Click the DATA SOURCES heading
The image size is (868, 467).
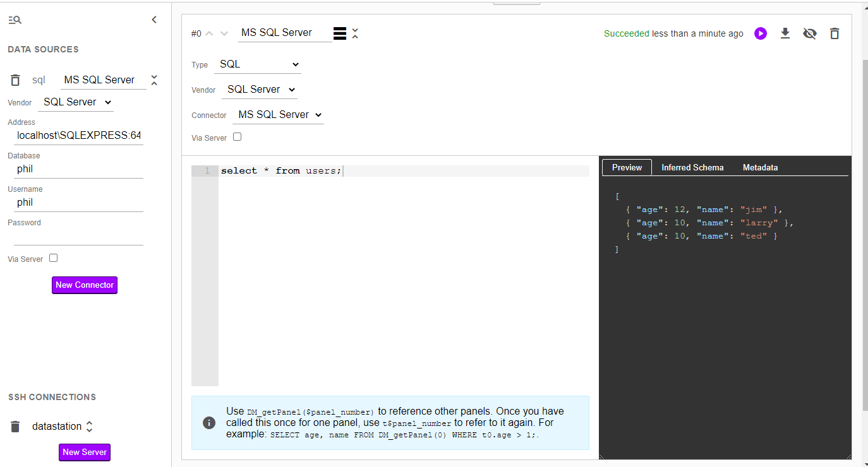coord(44,49)
